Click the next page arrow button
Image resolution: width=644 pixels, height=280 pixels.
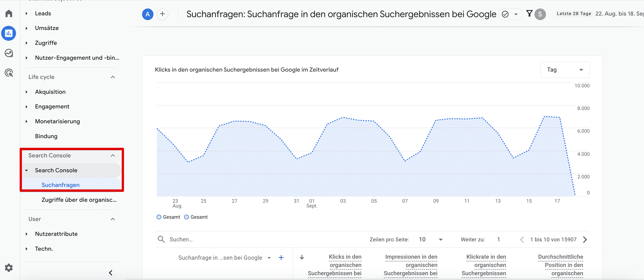(x=588, y=239)
